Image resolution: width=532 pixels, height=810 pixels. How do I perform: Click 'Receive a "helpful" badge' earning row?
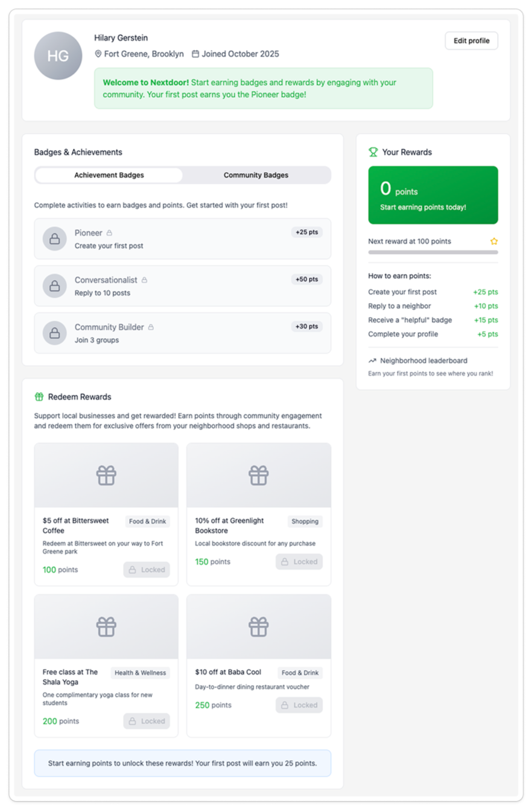(x=433, y=320)
